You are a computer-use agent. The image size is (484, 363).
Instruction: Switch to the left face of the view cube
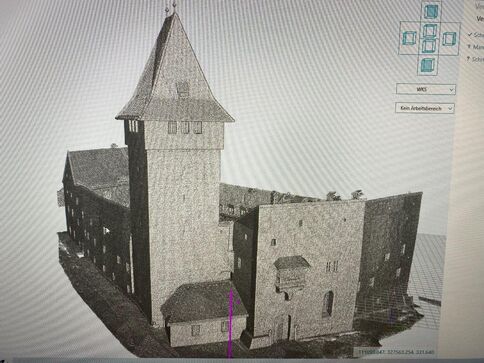click(409, 38)
